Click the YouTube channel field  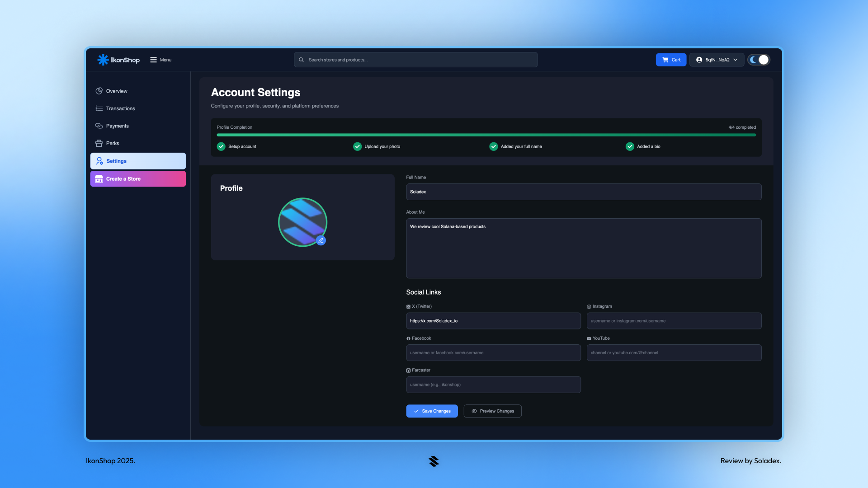[674, 353]
